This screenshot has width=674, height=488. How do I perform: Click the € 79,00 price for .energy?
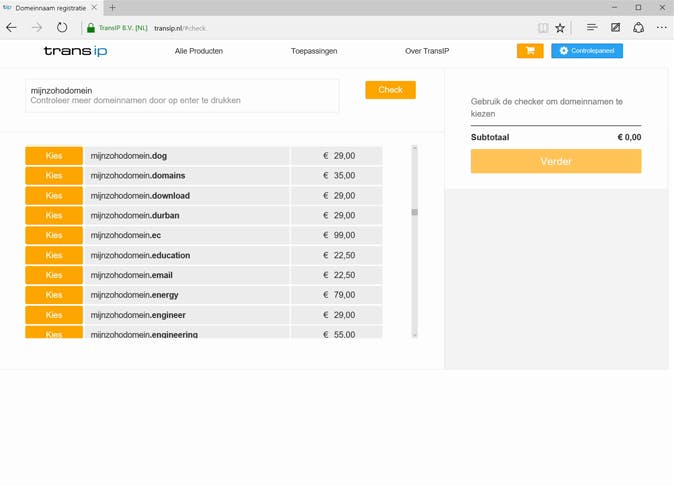[339, 295]
